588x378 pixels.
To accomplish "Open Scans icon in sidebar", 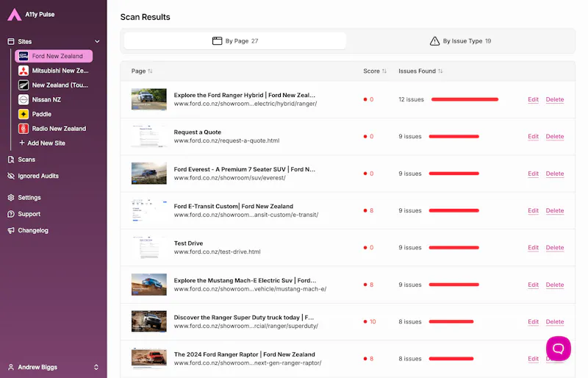I will coord(11,160).
